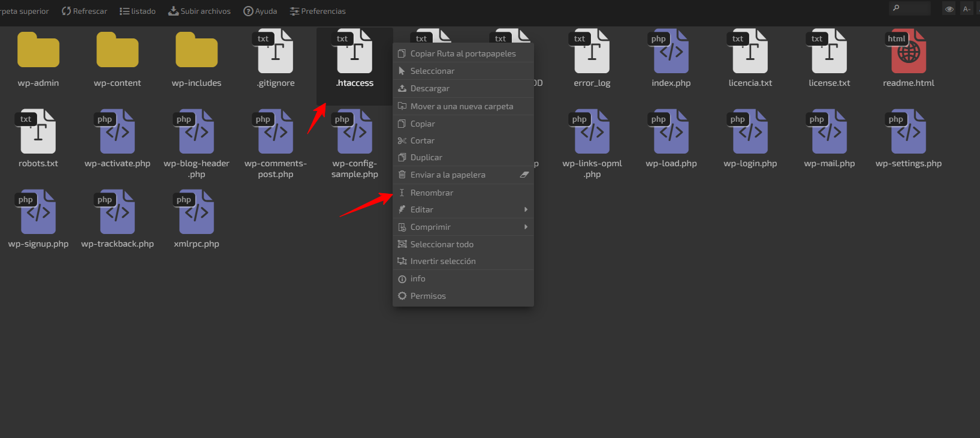Select the wp-content folder icon
Image resolution: width=980 pixels, height=438 pixels.
click(x=117, y=50)
